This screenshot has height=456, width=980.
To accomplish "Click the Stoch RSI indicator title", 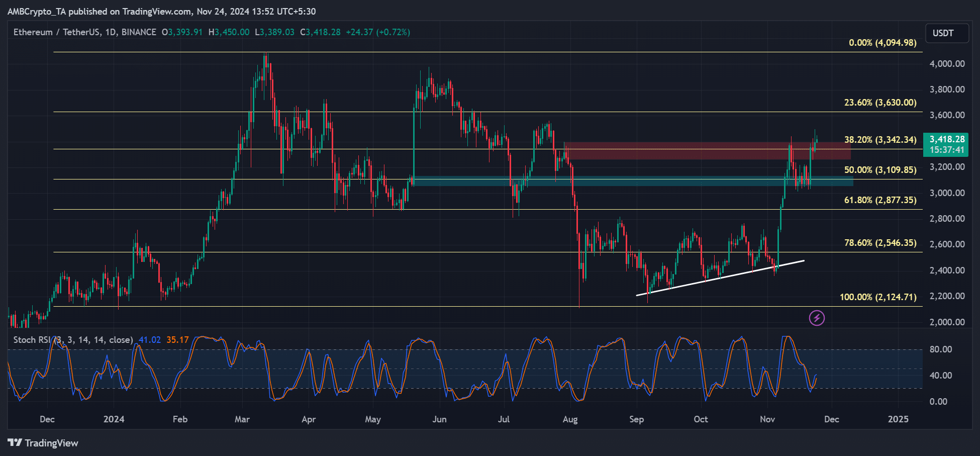I will pyautogui.click(x=73, y=340).
